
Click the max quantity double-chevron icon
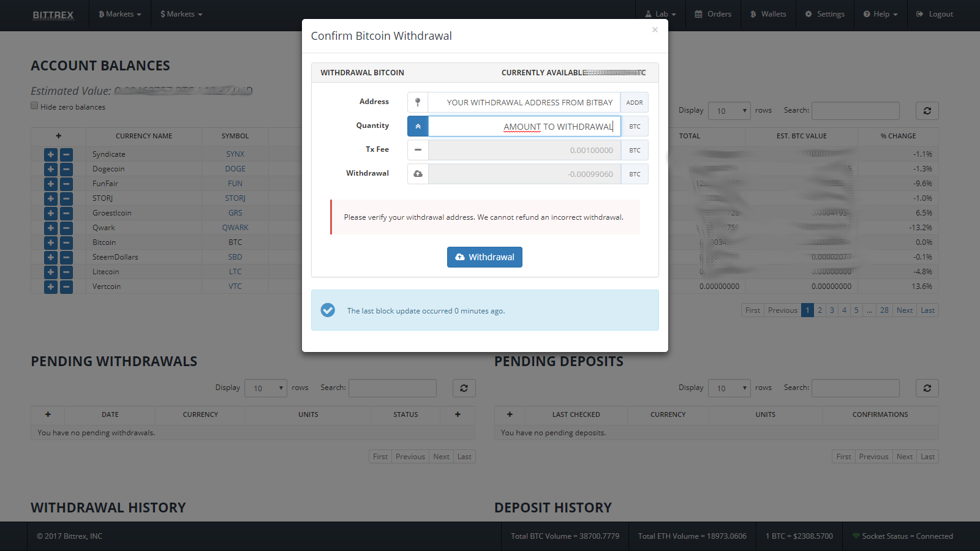point(418,126)
